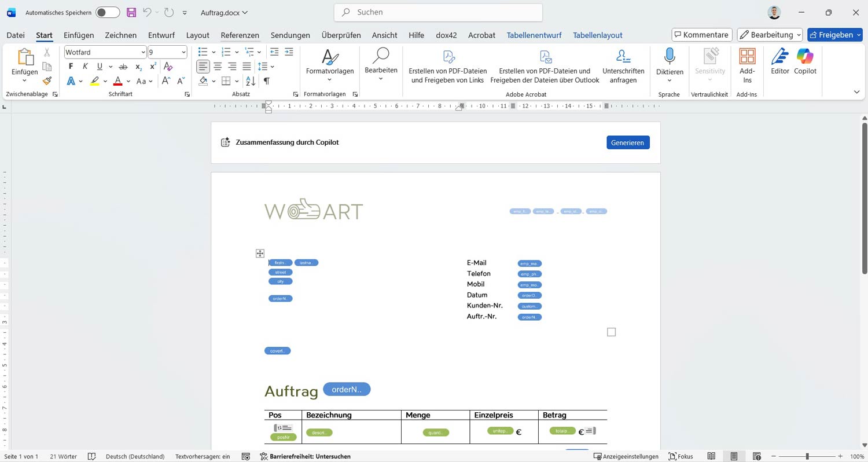Open Unterschriften anfragen in Adobe Acrobat group
This screenshot has width=868, height=462.
(x=623, y=64)
